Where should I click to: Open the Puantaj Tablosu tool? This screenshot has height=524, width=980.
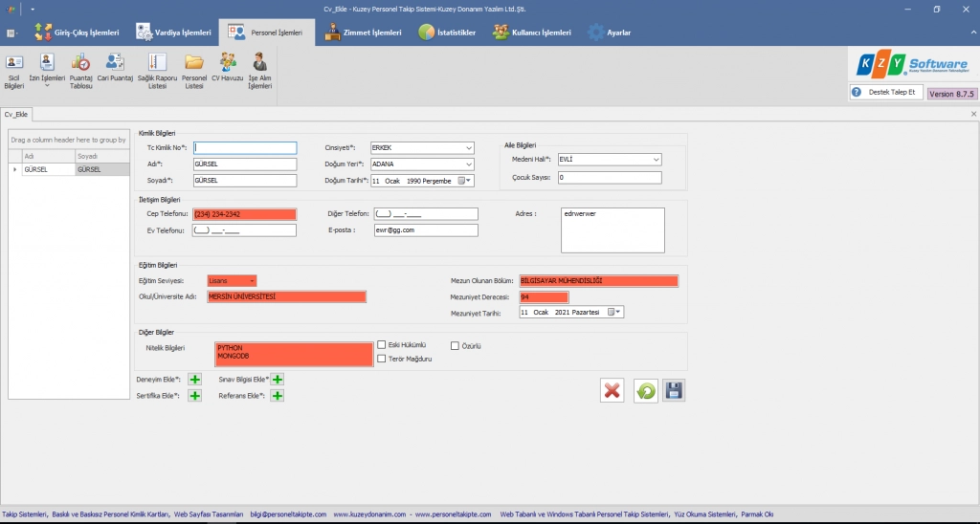coord(81,70)
